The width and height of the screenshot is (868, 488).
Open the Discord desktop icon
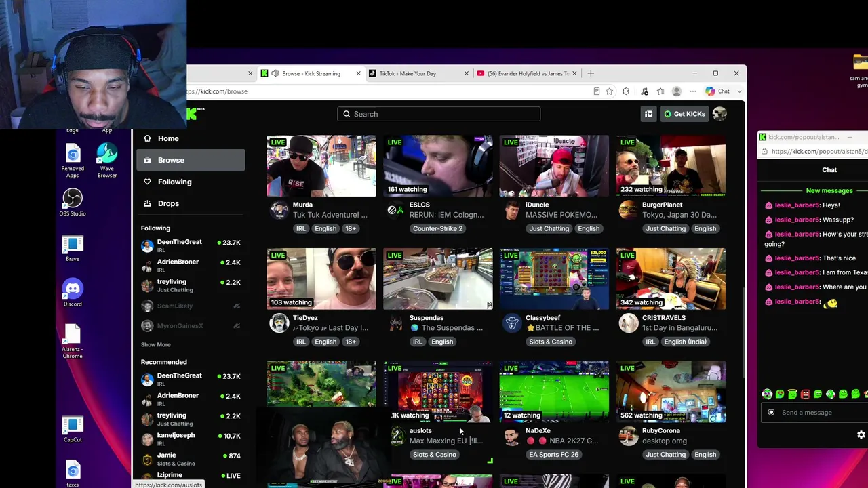[73, 293]
